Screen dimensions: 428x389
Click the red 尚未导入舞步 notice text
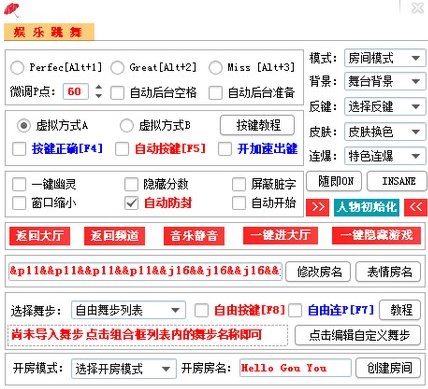pos(136,334)
